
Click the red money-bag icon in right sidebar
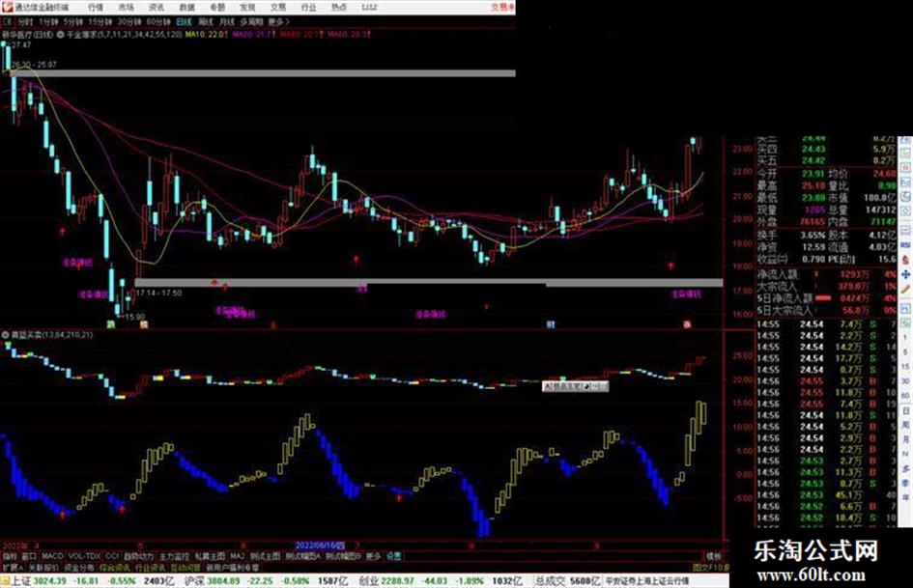tap(906, 260)
